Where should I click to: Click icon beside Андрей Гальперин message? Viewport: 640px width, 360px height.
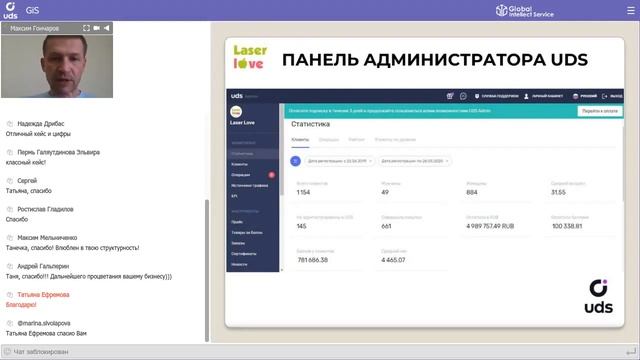(x=10, y=266)
